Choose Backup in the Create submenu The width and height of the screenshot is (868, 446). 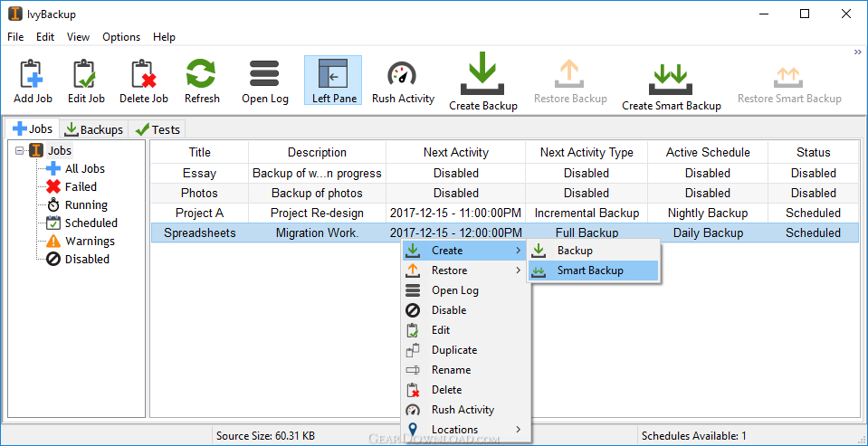[593, 251]
